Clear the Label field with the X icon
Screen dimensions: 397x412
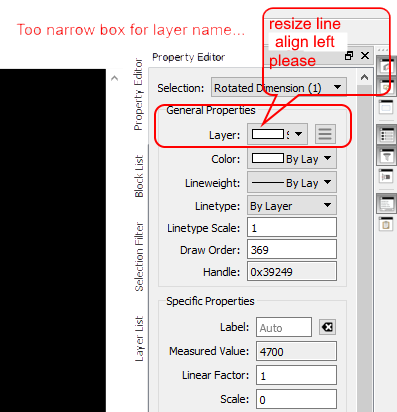tap(327, 327)
